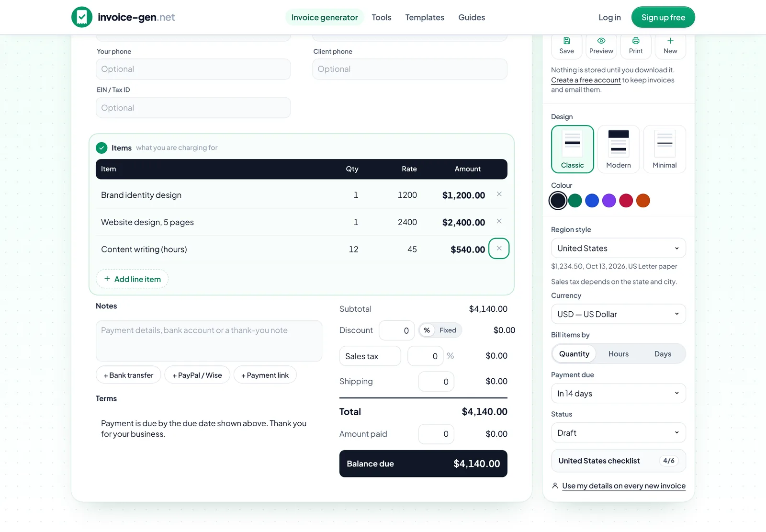Click the person icon beside Use my details
The height and width of the screenshot is (532, 766).
pyautogui.click(x=555, y=486)
